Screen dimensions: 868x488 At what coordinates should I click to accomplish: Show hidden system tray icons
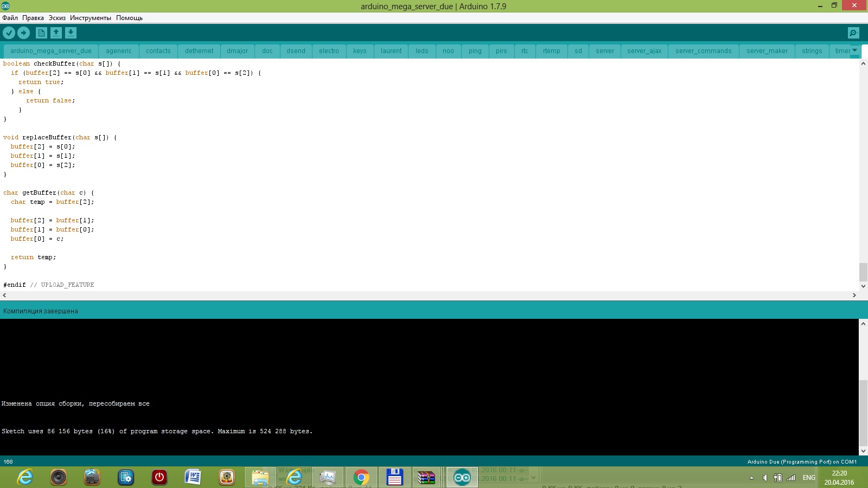[751, 478]
